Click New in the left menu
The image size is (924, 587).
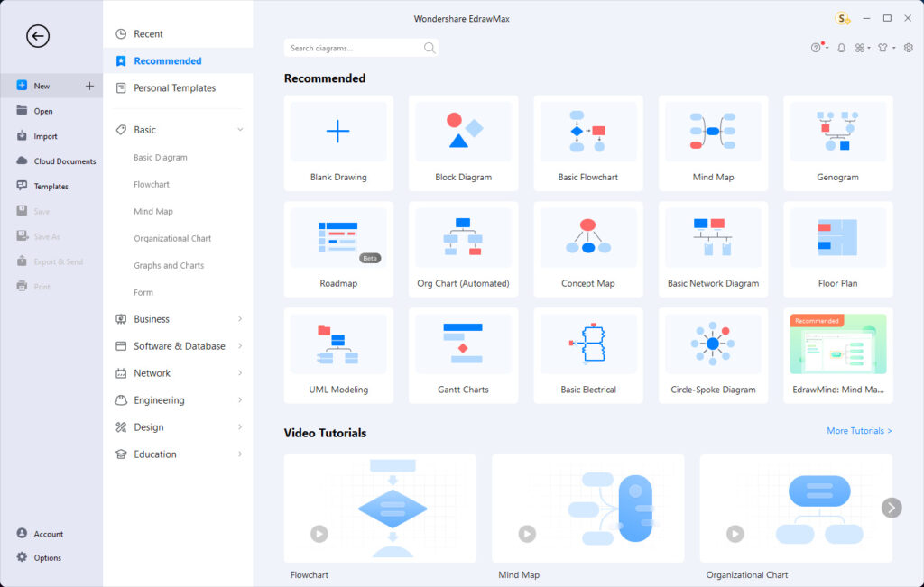(x=42, y=86)
